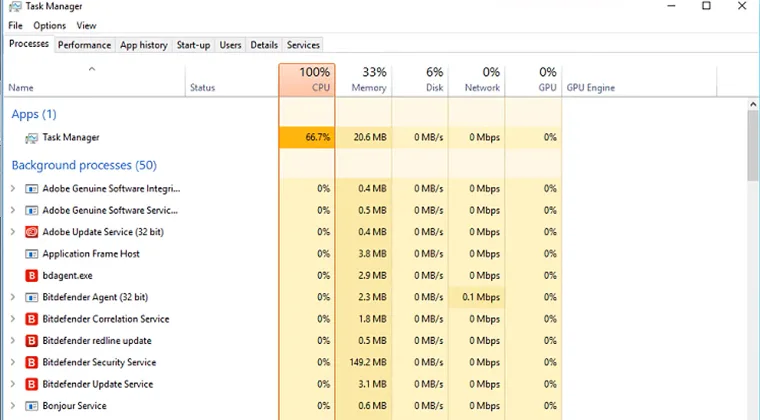Select the Bonjour Service process name
Image resolution: width=760 pixels, height=420 pixels.
click(75, 406)
